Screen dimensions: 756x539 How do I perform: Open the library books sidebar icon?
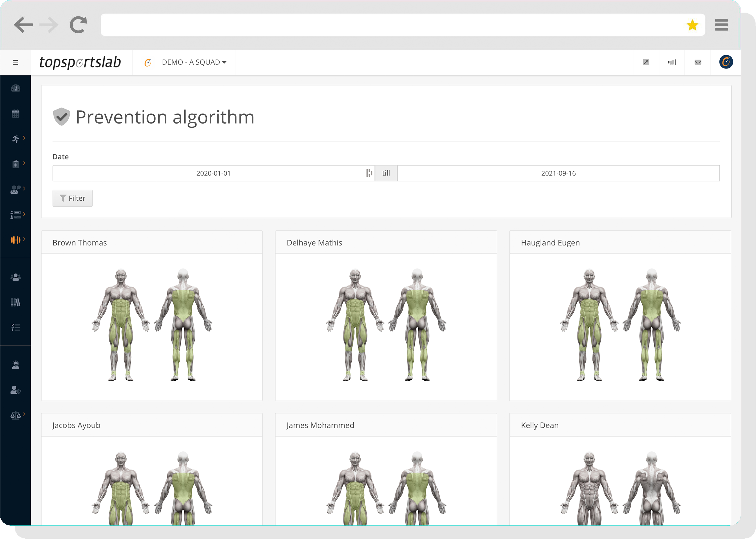pyautogui.click(x=16, y=302)
